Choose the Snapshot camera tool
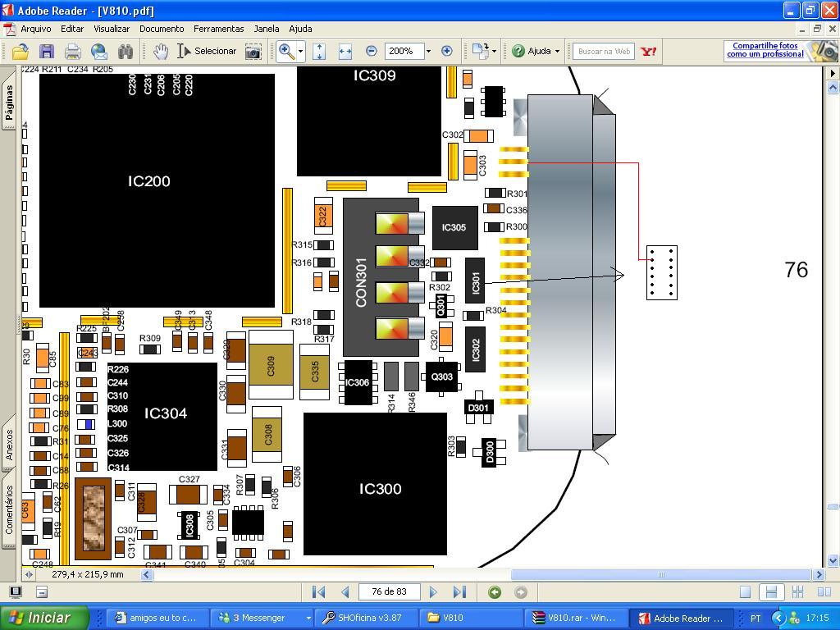 coord(253,52)
